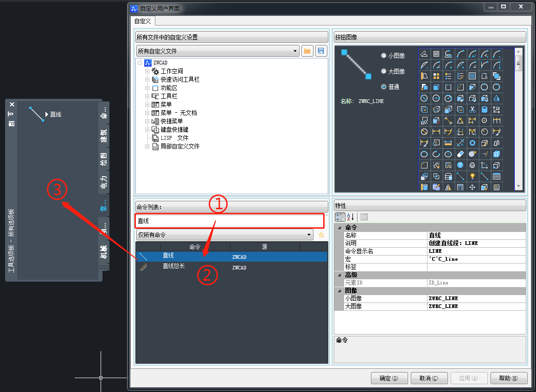
Task: Open the 仅所有命令 filter dropdown
Action: tap(224, 235)
